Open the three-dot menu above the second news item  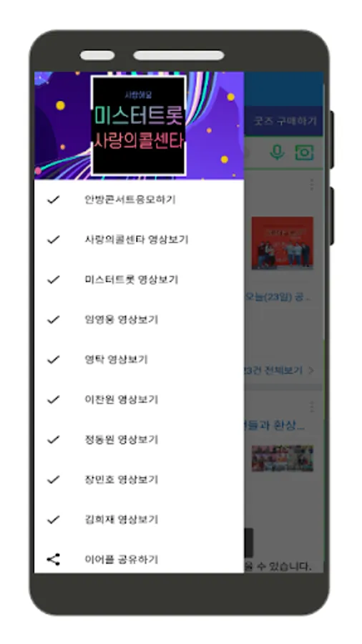click(x=311, y=406)
